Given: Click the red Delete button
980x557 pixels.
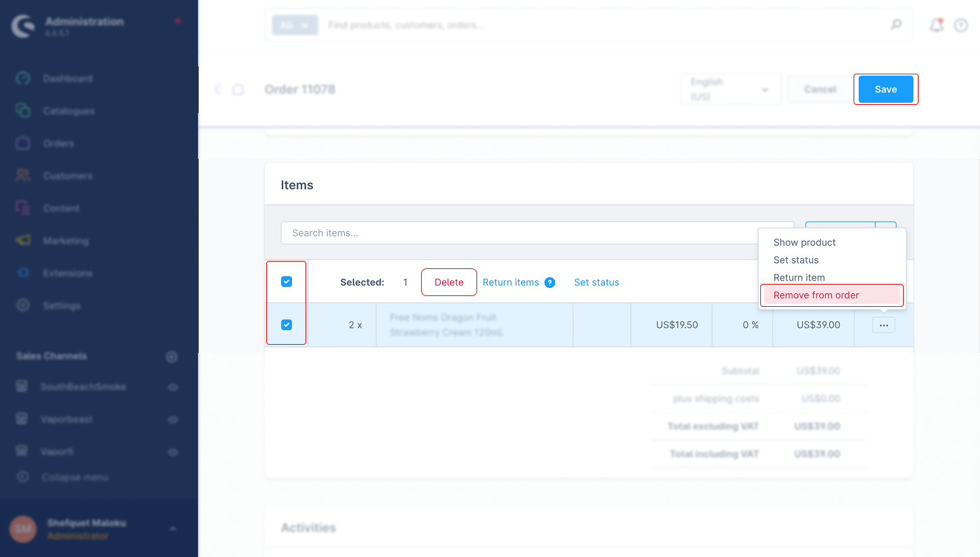Looking at the screenshot, I should click(x=449, y=283).
